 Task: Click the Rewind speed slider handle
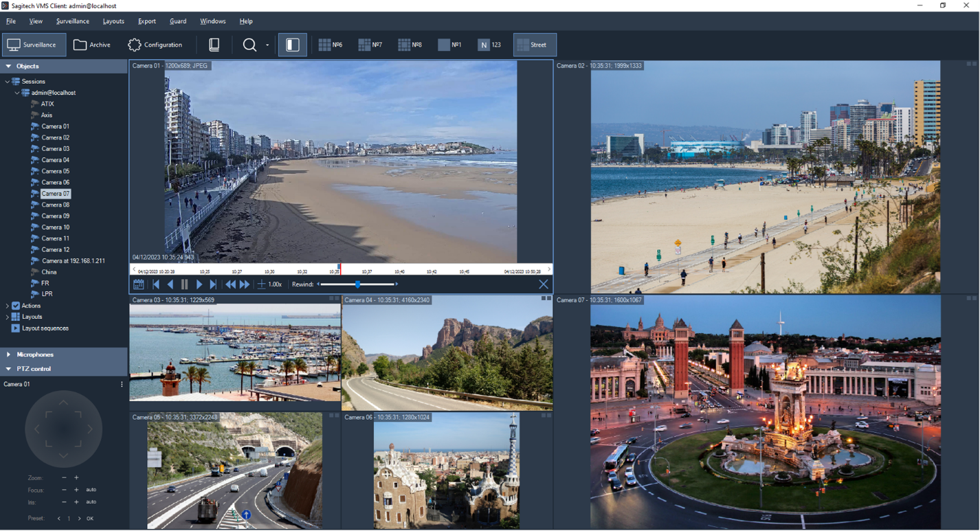357,284
